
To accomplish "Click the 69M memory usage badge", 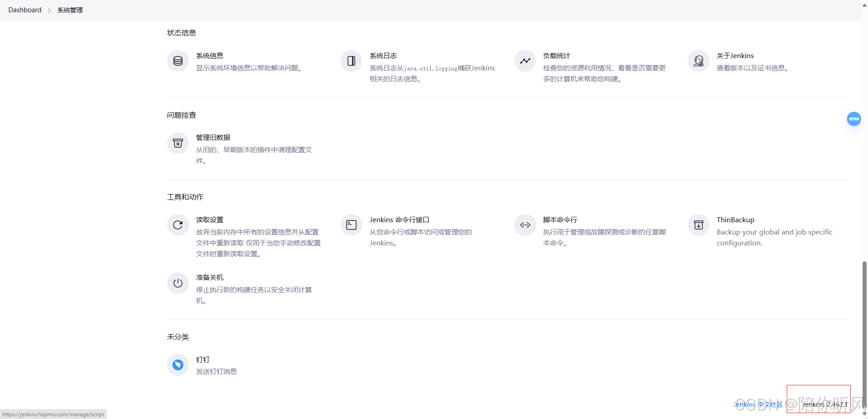I will [x=854, y=119].
